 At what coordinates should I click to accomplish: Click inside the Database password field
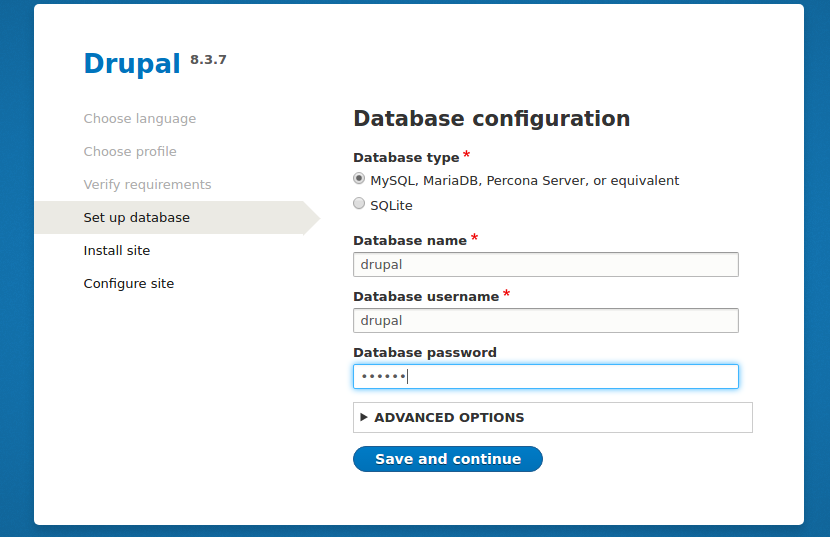tap(546, 377)
